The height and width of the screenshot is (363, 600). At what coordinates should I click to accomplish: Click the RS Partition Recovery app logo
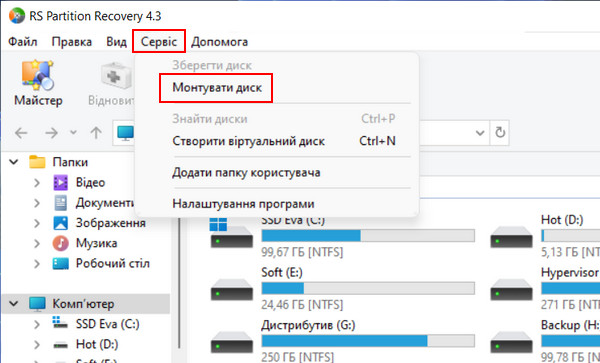(x=17, y=16)
